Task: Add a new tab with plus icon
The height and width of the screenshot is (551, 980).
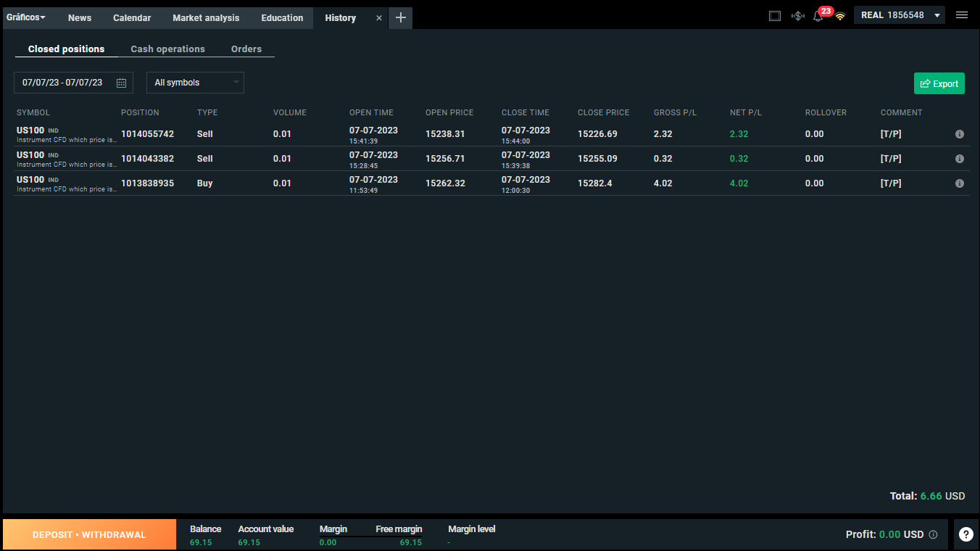Action: [401, 18]
